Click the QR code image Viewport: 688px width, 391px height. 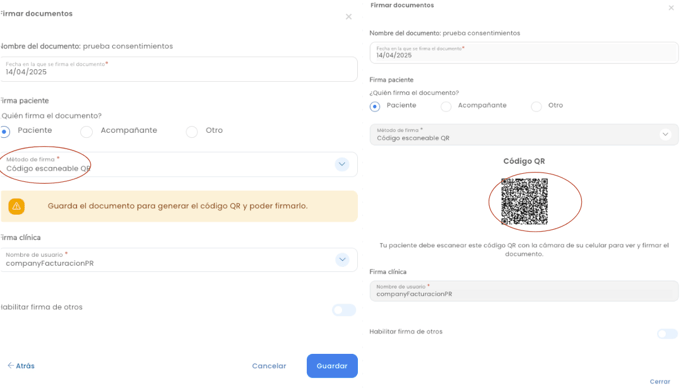pyautogui.click(x=524, y=201)
